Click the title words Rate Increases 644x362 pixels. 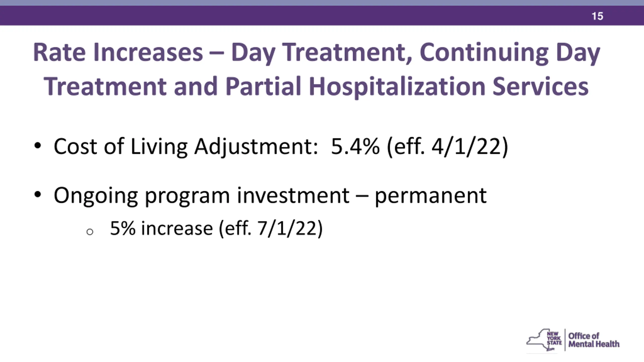pos(118,52)
